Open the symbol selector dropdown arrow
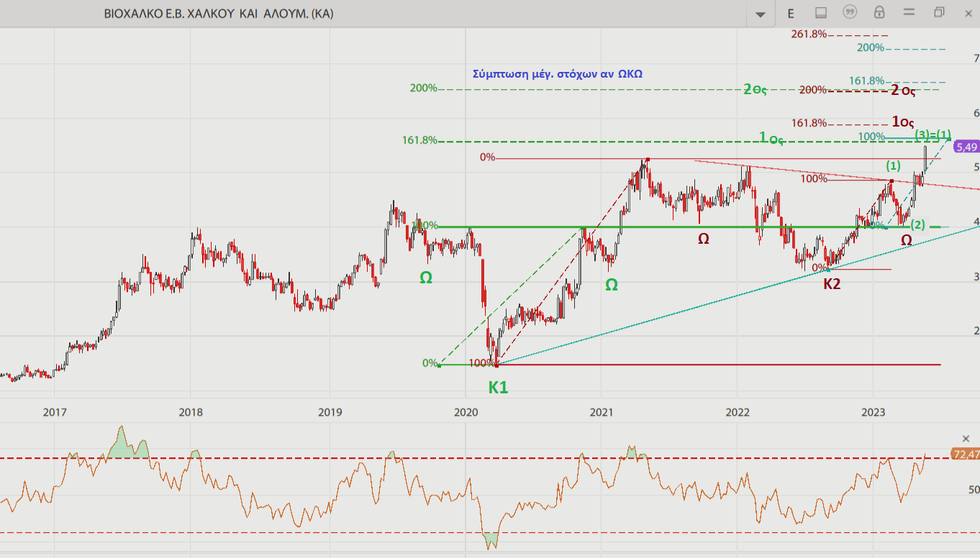This screenshot has height=558, width=980. point(761,14)
